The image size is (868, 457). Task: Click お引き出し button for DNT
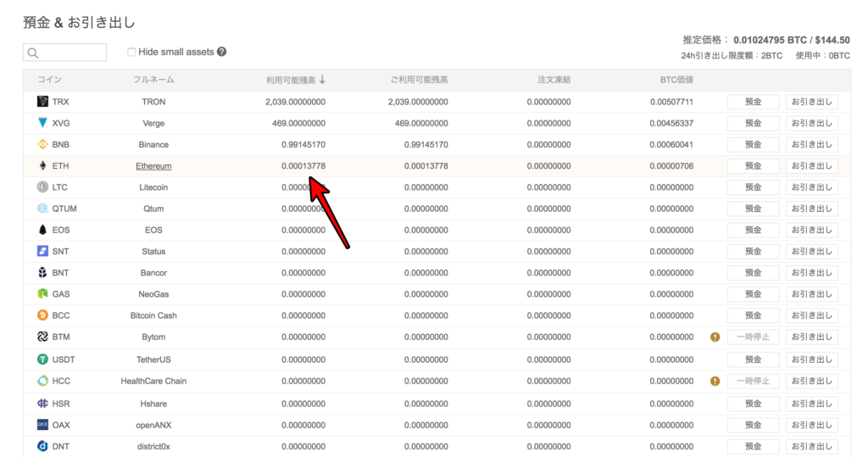[x=811, y=447]
